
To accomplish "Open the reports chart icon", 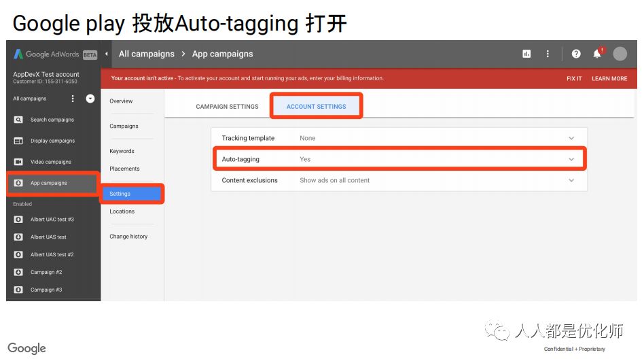I will coord(526,54).
